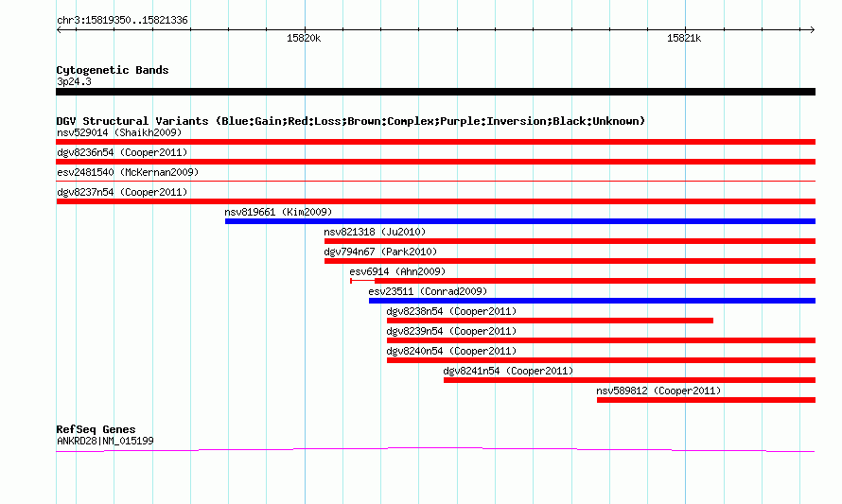Image resolution: width=842 pixels, height=504 pixels.
Task: Click the dgv8236n54 (Cooper2011) label
Action: 122,152
